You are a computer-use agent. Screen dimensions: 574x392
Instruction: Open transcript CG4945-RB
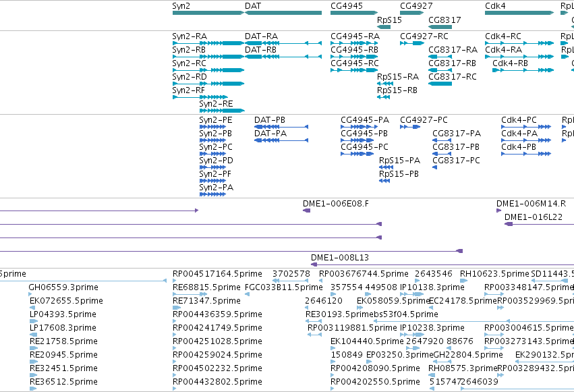click(354, 57)
